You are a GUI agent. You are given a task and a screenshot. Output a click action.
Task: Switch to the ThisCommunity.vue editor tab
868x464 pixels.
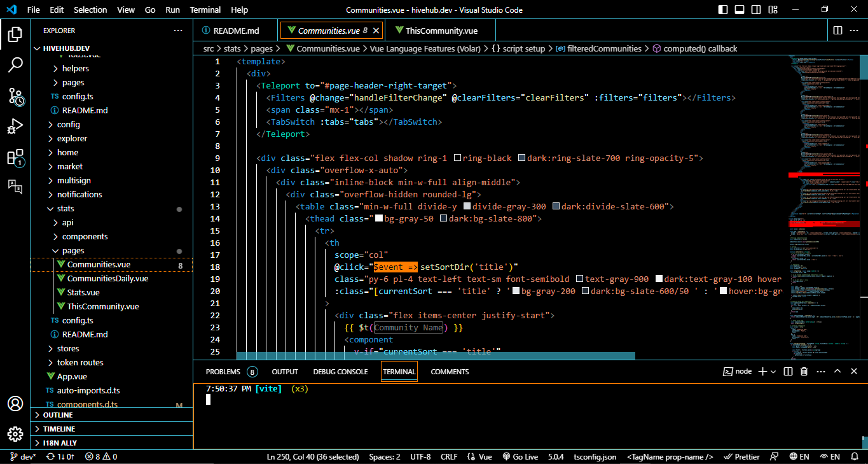tap(441, 31)
